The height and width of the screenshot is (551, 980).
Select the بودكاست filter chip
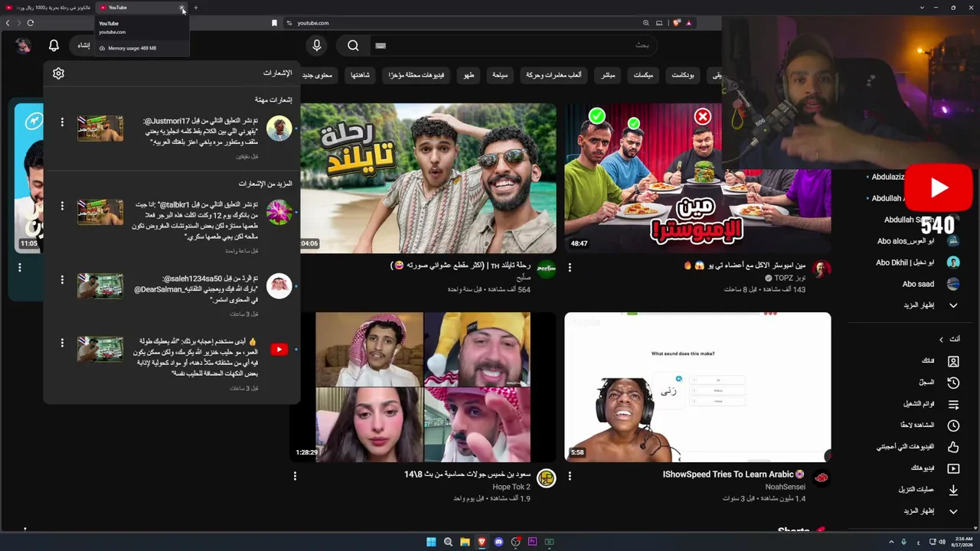coord(683,75)
